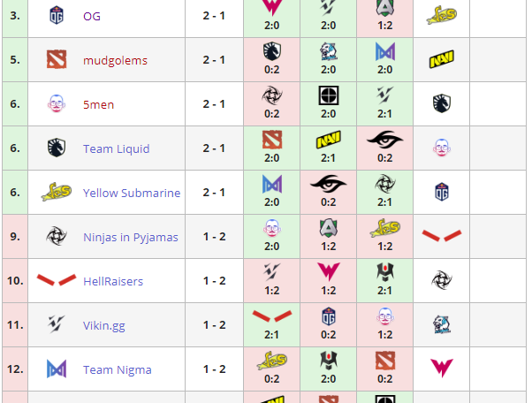The image size is (532, 403).
Task: Click the red Dota logo next to mudgolems
Action: [57, 60]
